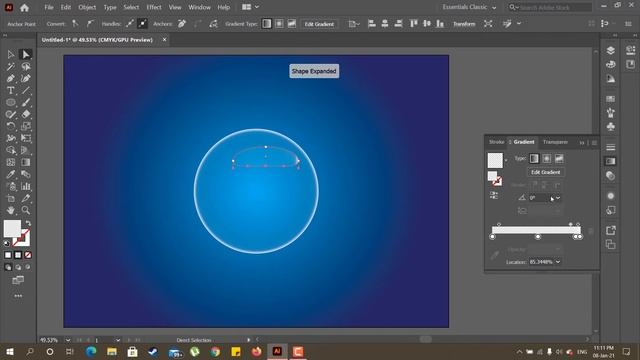This screenshot has height=360, width=640.
Task: Select Freeform Gradient type in Gradient panel
Action: click(559, 158)
